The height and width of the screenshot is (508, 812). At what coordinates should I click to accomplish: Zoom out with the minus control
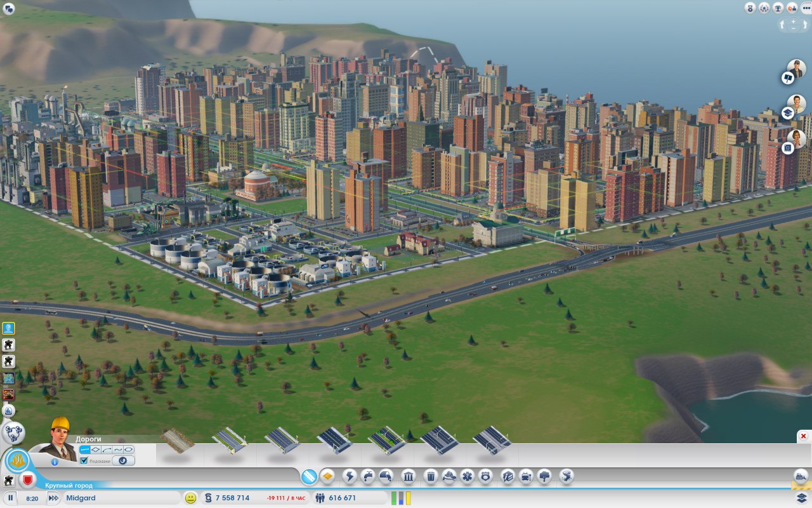[x=793, y=29]
